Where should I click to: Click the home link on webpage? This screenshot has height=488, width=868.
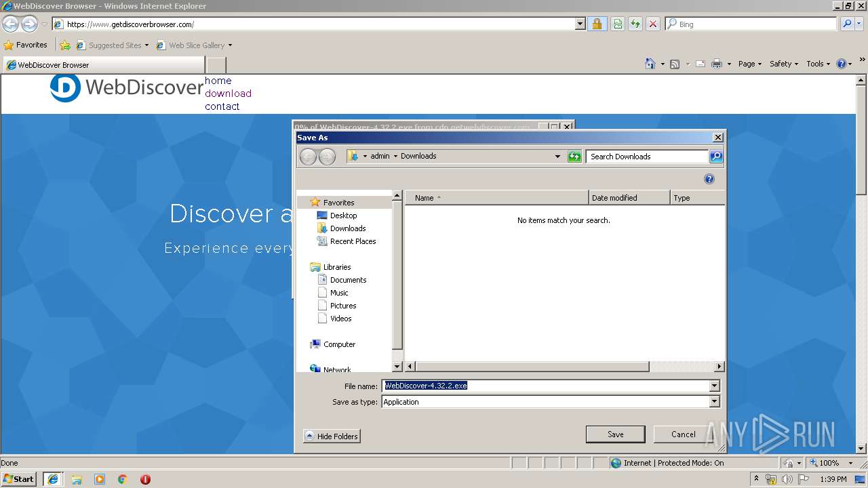pos(218,81)
